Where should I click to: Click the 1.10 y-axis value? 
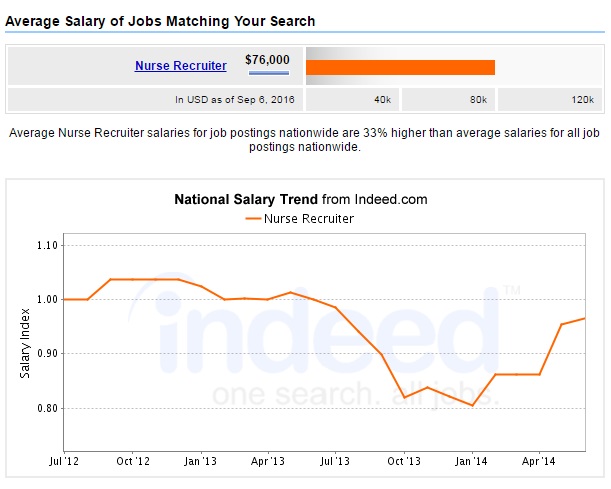(x=47, y=246)
